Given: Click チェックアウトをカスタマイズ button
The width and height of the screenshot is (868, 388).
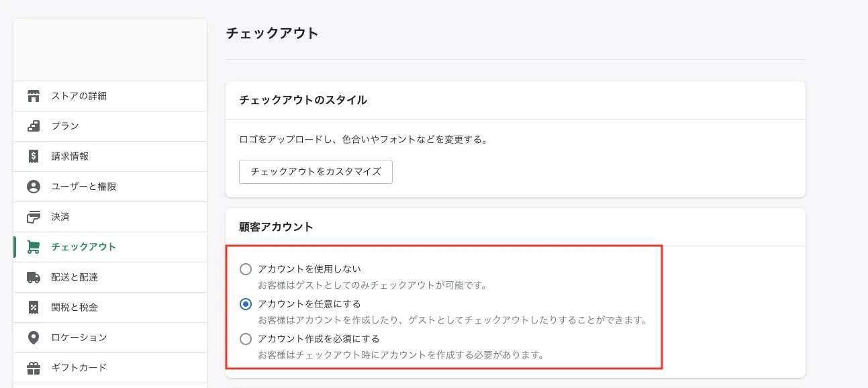Looking at the screenshot, I should 316,172.
